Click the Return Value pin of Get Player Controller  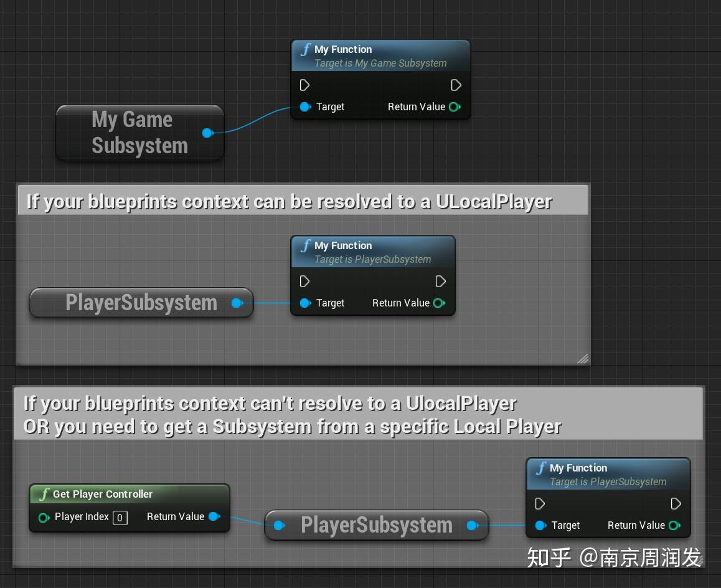[x=215, y=516]
